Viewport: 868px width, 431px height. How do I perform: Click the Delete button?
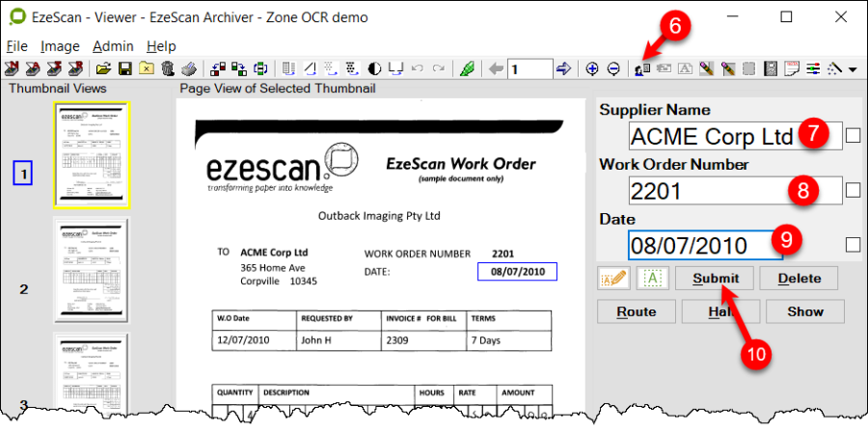click(799, 279)
